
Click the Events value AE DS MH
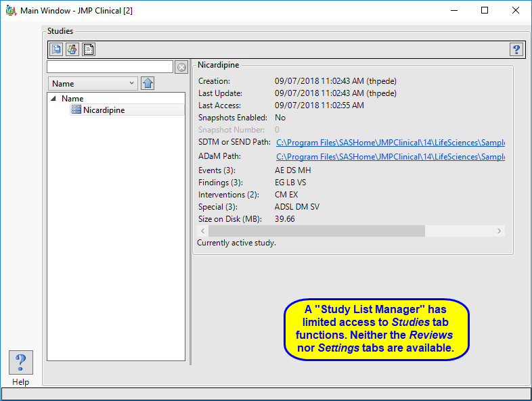[x=293, y=170]
